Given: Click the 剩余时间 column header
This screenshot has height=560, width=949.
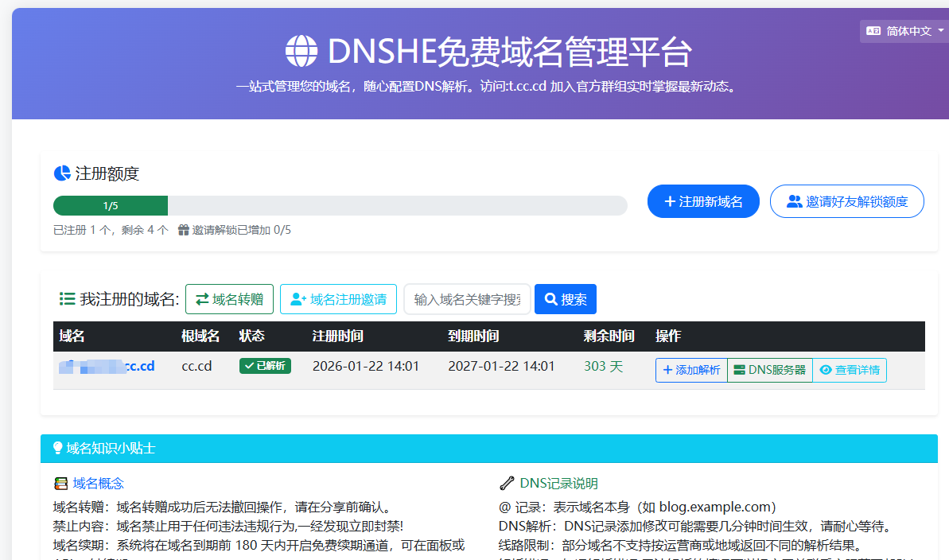Looking at the screenshot, I should [x=609, y=336].
